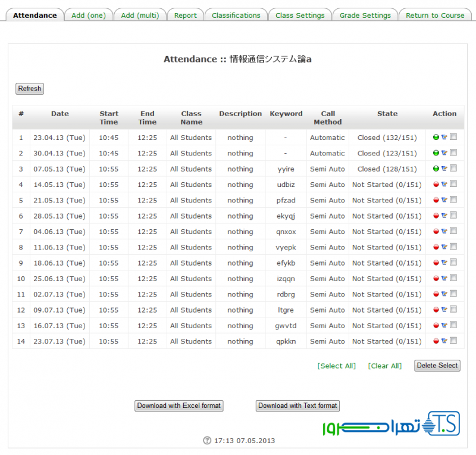Screen dimensions: 476x455
Task: Download attendance with Excel format
Action: coord(179,406)
